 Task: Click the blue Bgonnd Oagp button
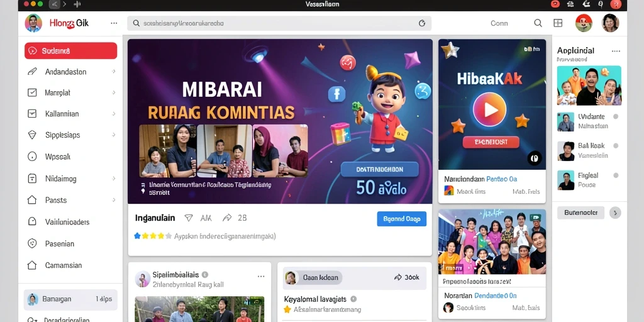pyautogui.click(x=402, y=219)
